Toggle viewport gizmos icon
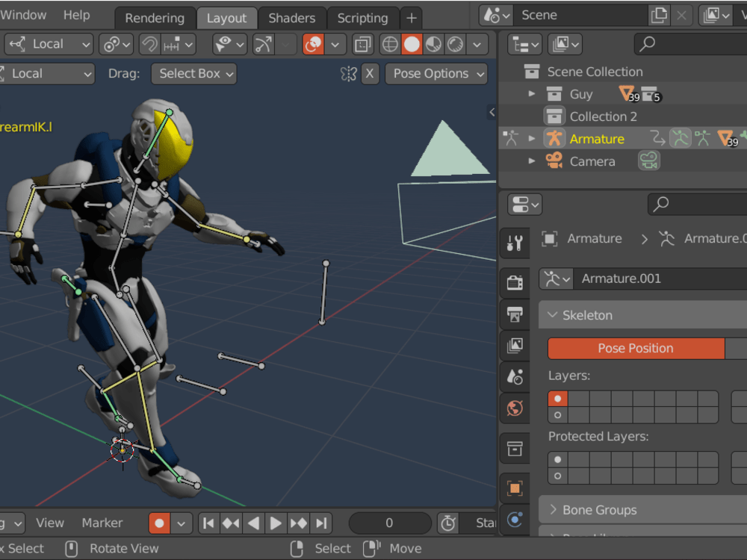This screenshot has height=560, width=747. (x=264, y=44)
